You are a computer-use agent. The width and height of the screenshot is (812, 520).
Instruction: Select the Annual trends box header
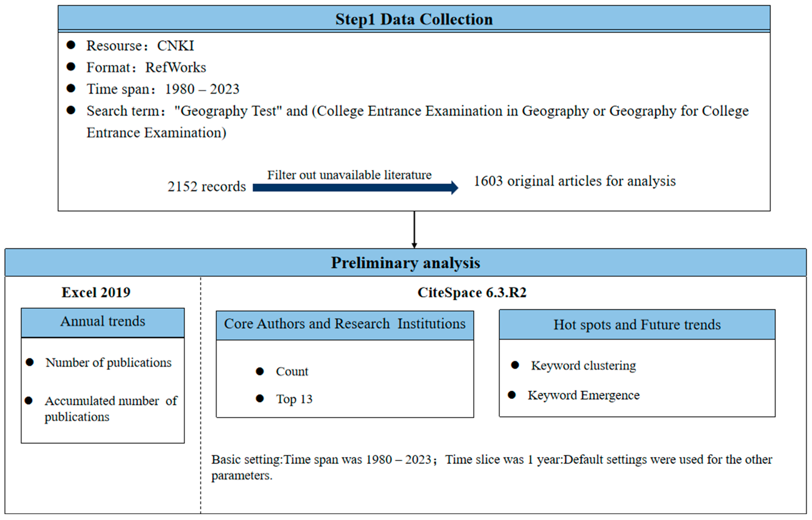(103, 322)
